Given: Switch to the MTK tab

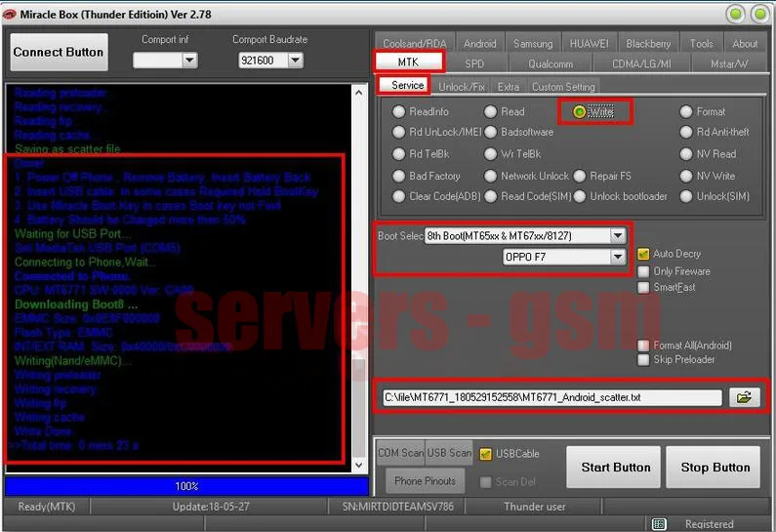Looking at the screenshot, I should tap(408, 62).
